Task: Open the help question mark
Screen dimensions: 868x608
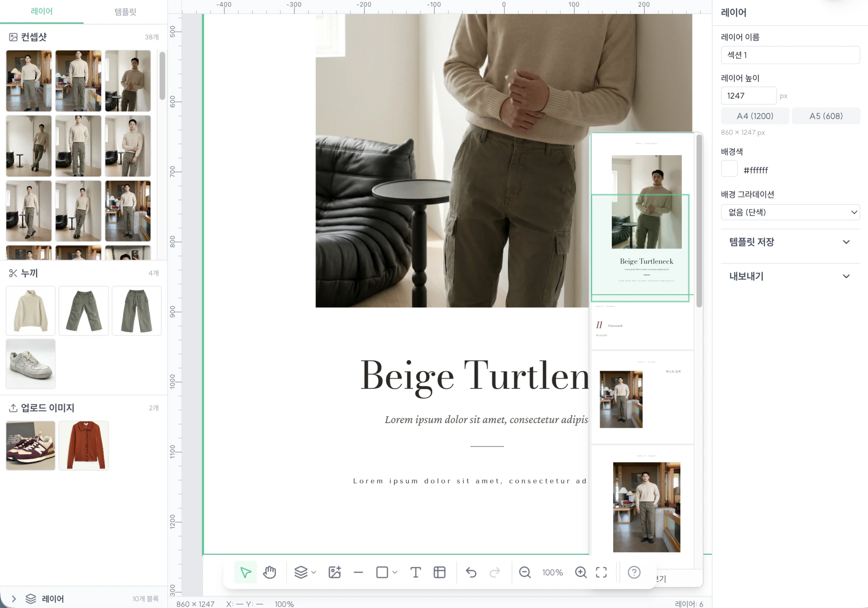Action: point(634,573)
